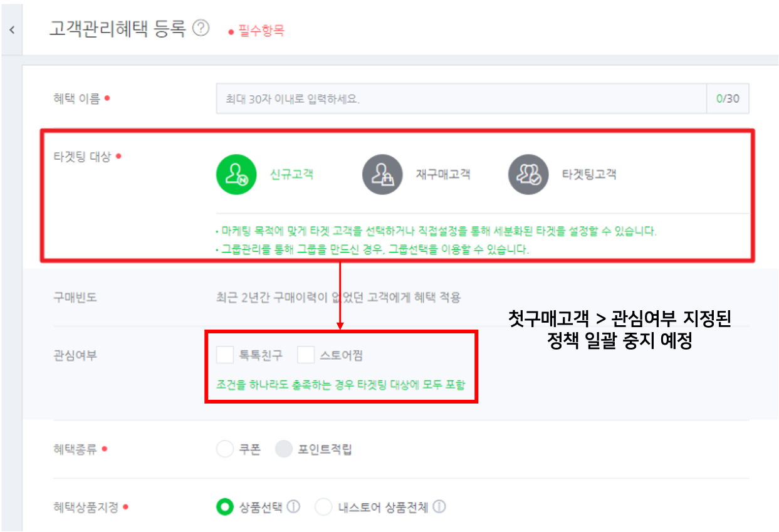Focus the 혜택 이름 input field

(461, 98)
